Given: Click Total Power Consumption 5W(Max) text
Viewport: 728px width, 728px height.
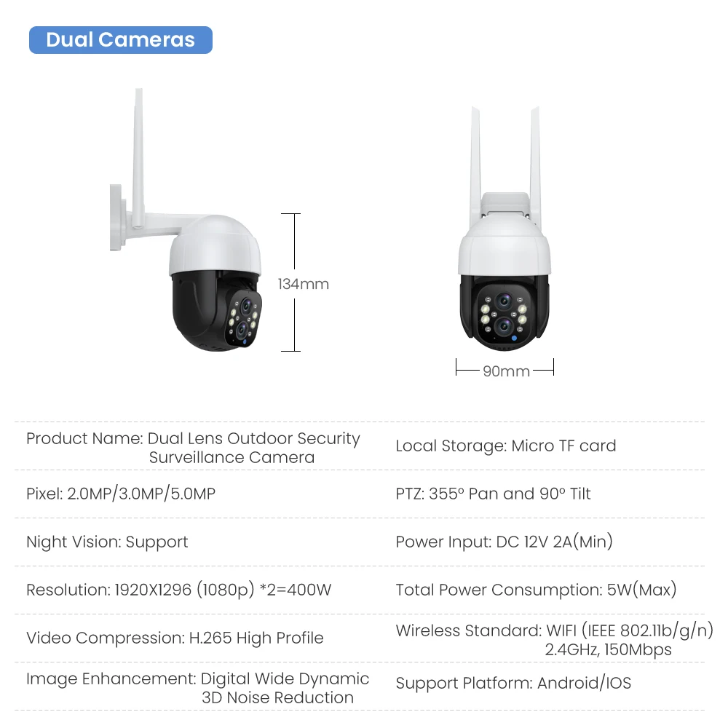Looking at the screenshot, I should click(x=537, y=590).
